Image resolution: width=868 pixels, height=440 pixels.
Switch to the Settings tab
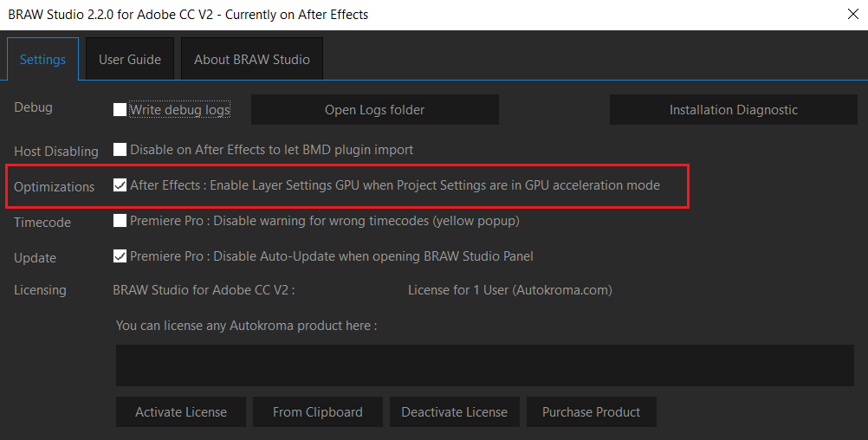pyautogui.click(x=42, y=60)
